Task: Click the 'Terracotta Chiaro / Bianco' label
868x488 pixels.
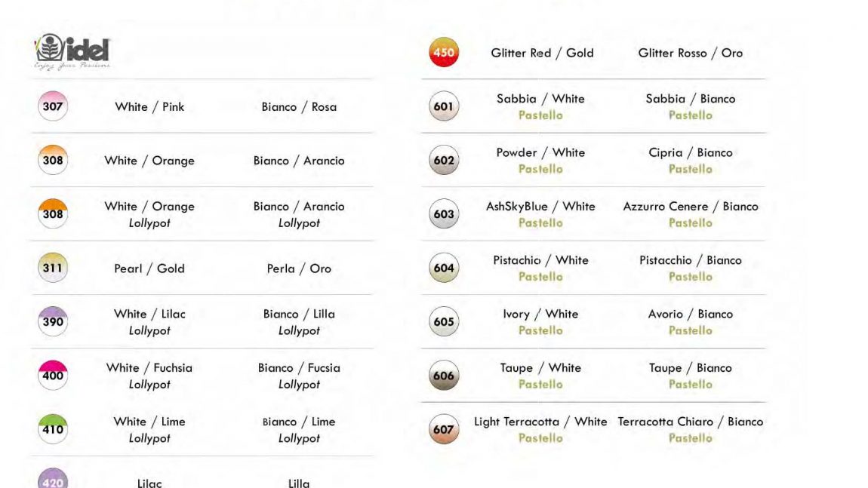Action: point(691,422)
